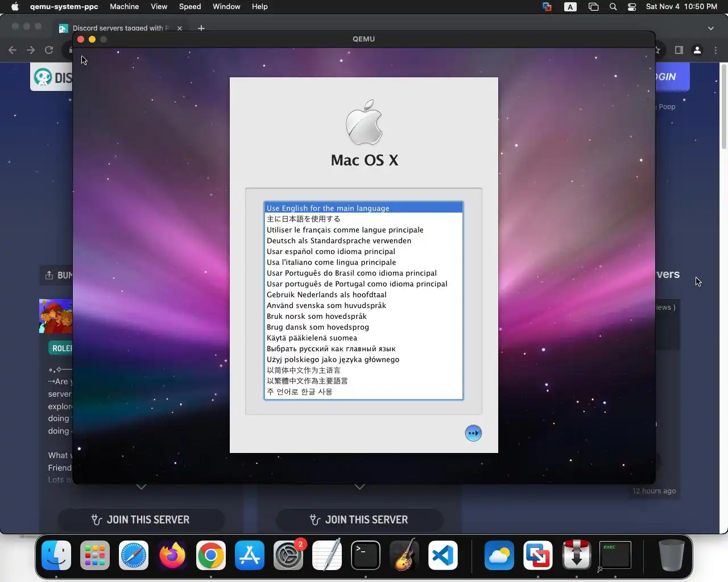
Task: Expand the second server card's down chevron in Chrome
Action: tap(359, 487)
